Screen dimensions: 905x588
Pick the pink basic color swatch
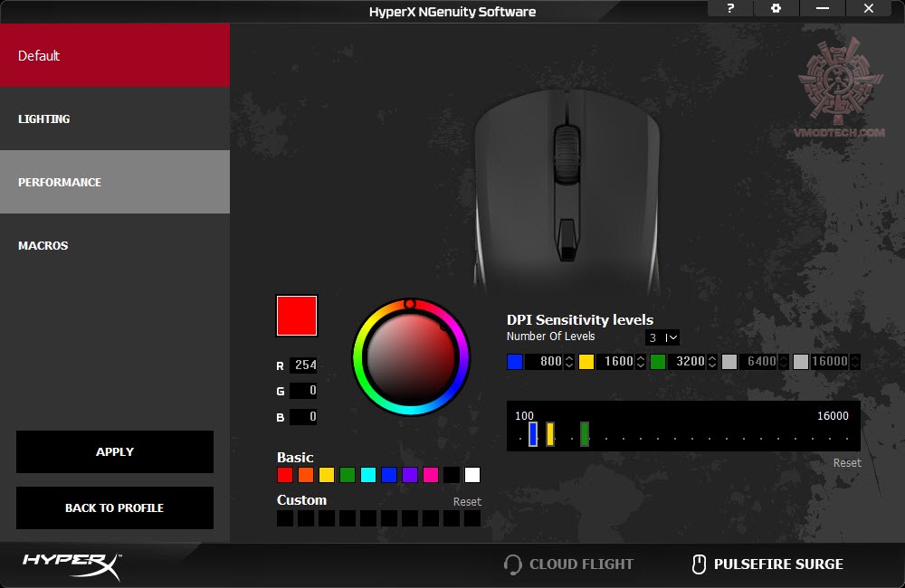coord(431,475)
